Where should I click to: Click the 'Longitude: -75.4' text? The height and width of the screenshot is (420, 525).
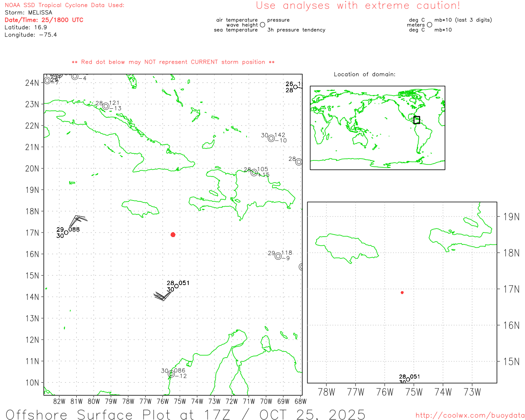(x=31, y=35)
